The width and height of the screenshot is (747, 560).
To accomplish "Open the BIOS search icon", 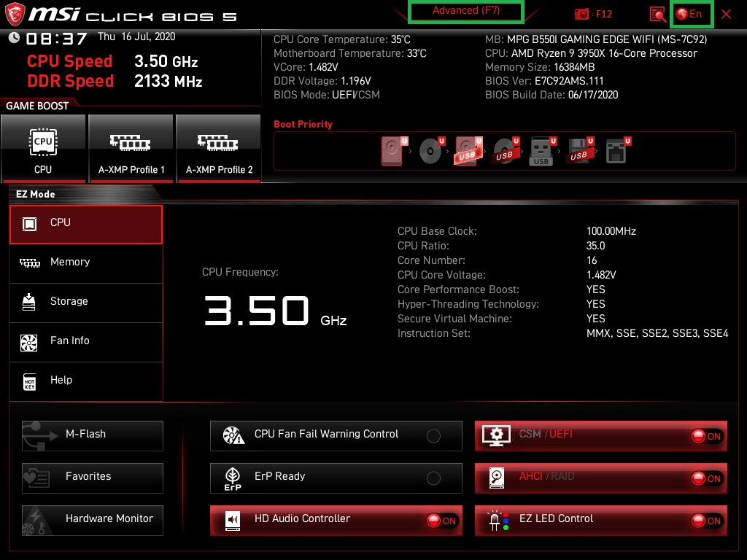I will pyautogui.click(x=657, y=15).
